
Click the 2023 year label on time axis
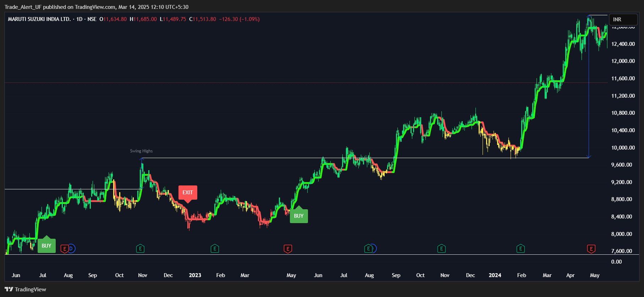(x=195, y=275)
